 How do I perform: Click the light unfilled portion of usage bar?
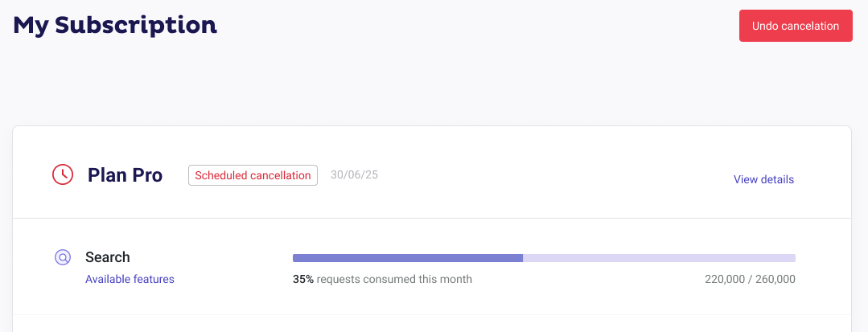660,258
